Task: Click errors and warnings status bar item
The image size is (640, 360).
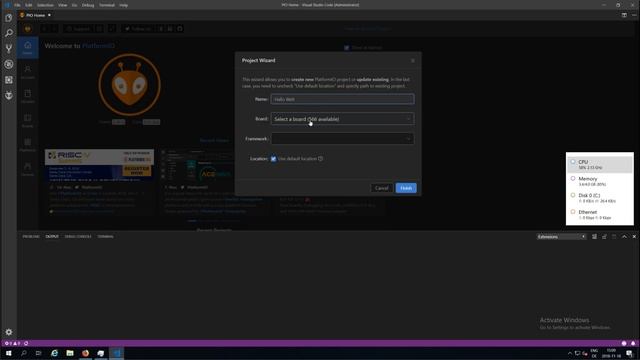Action: [11, 343]
